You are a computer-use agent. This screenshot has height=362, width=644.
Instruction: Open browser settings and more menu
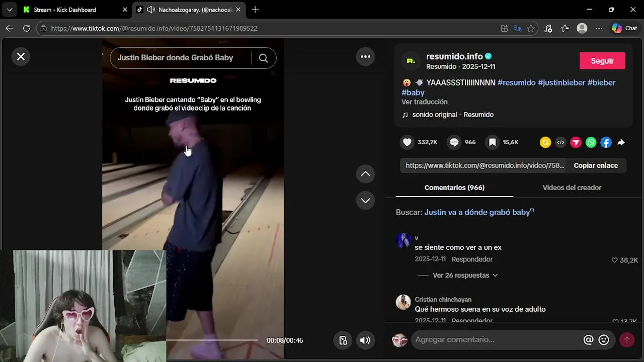(x=599, y=29)
